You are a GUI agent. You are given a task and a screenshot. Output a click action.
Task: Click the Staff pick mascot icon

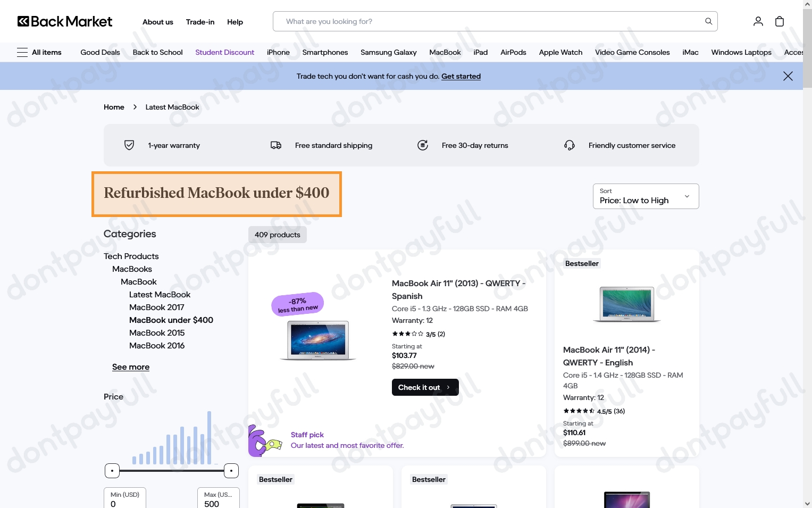[264, 440]
